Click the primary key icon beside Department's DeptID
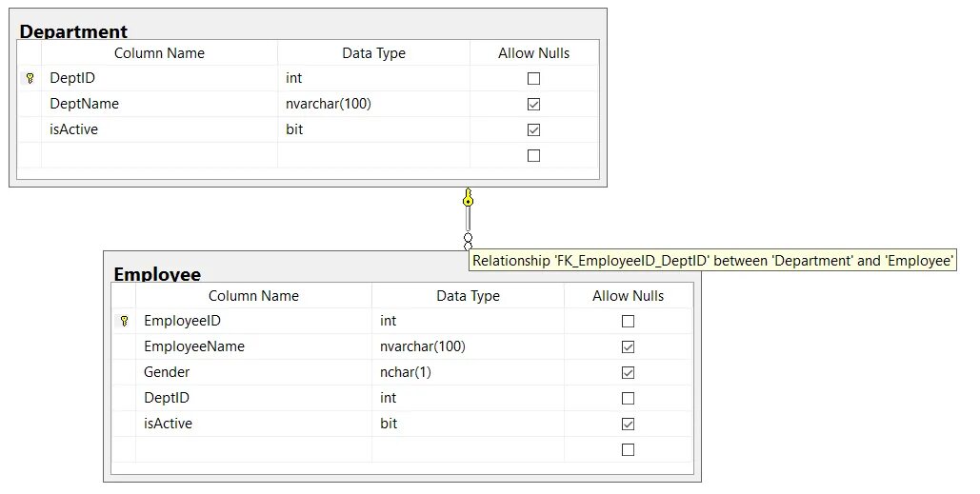This screenshot has width=980, height=494. pyautogui.click(x=30, y=78)
